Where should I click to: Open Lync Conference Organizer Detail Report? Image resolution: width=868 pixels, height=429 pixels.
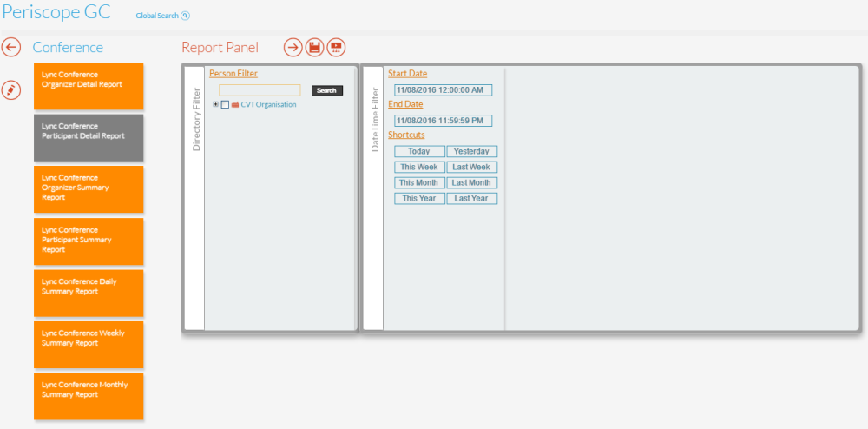tap(89, 86)
